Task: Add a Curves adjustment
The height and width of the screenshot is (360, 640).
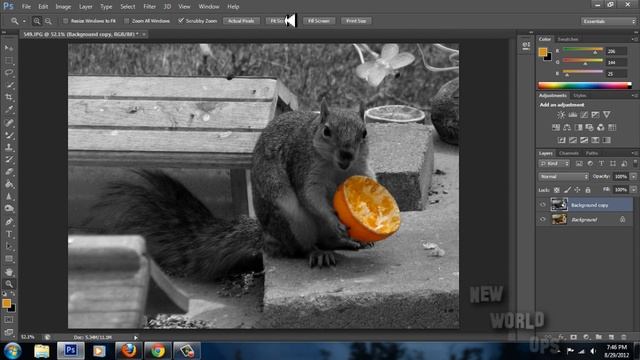Action: tap(584, 115)
